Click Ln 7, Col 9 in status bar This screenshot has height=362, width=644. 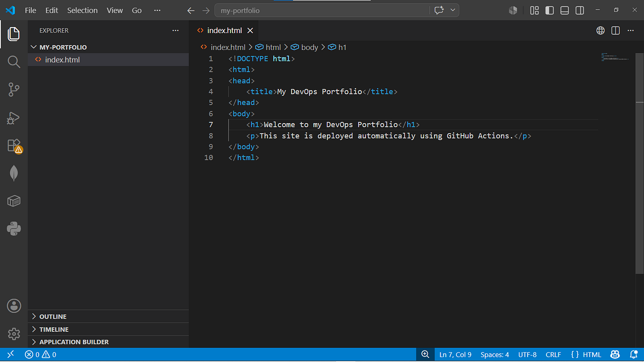tap(455, 354)
